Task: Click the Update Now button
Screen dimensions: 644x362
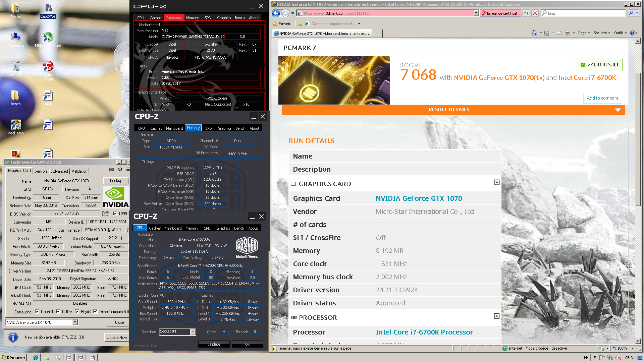Action: [117, 337]
